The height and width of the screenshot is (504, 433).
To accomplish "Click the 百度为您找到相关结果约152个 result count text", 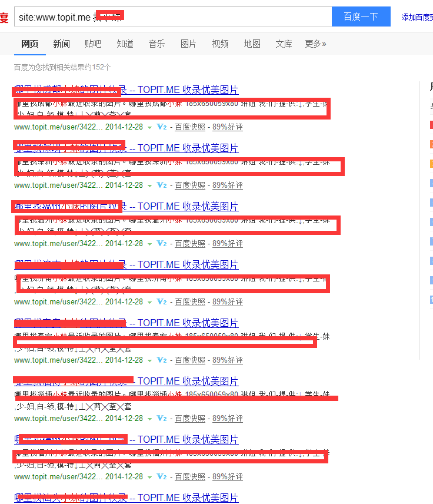I will (x=62, y=67).
